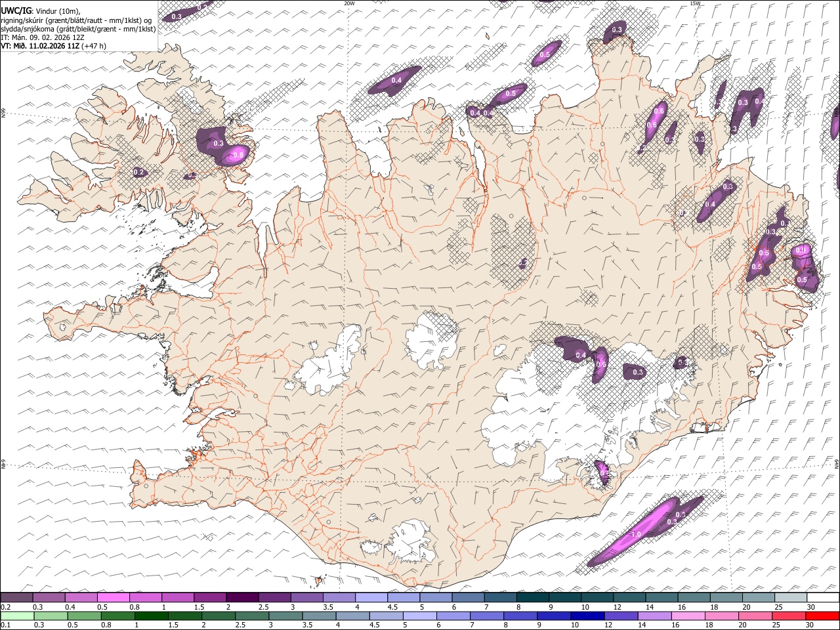
Task: Select the bright red 30 swatch, bottom legend row
Action: pos(822,616)
